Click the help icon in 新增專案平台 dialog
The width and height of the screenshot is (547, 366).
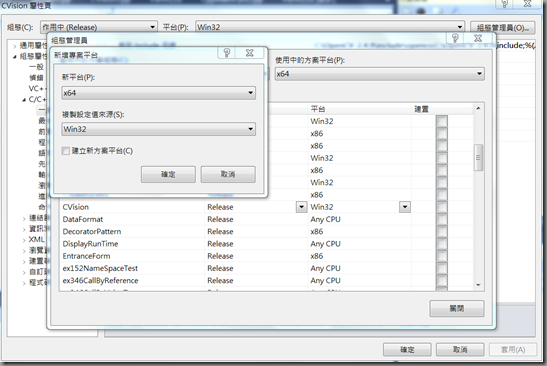227,53
